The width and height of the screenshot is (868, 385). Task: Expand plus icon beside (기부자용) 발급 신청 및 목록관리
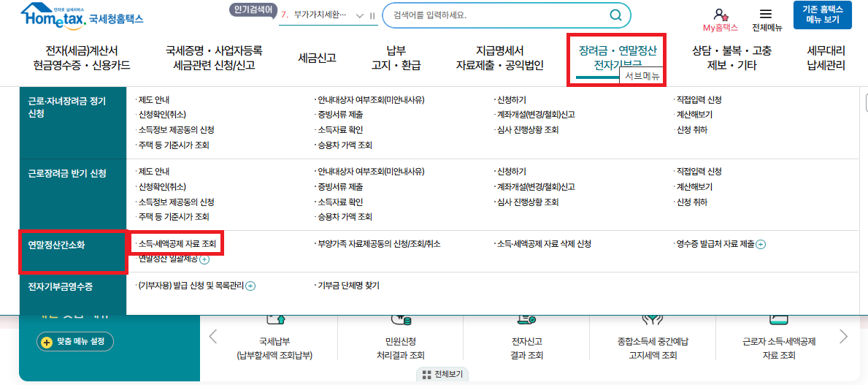[x=250, y=286]
